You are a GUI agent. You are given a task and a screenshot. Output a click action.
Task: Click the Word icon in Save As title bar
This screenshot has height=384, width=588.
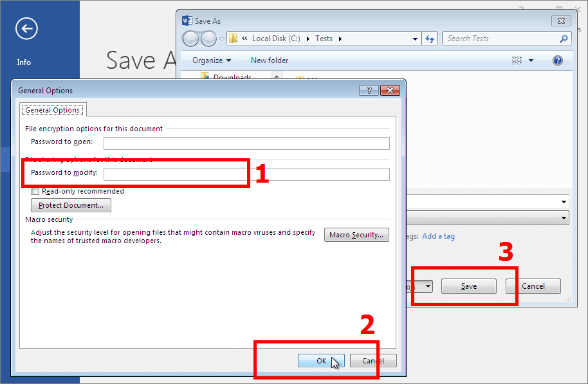tap(187, 21)
